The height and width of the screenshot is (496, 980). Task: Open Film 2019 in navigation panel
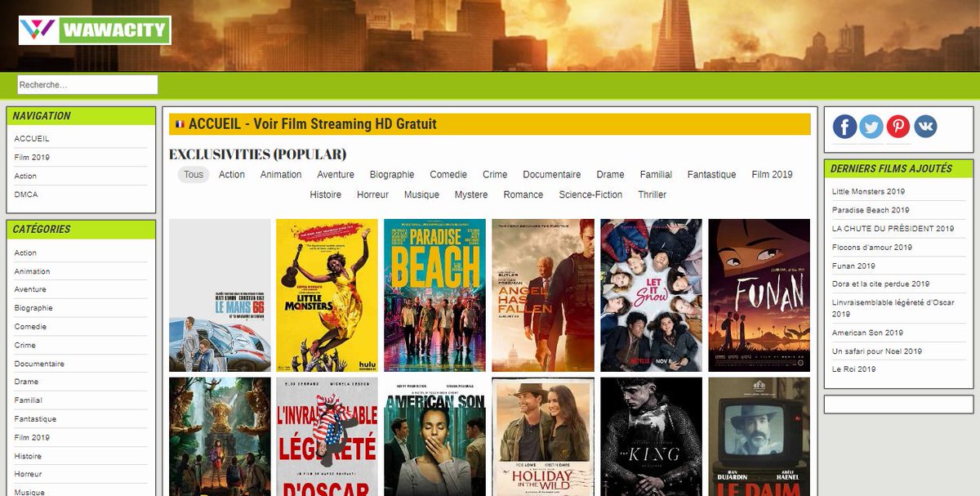pos(32,158)
